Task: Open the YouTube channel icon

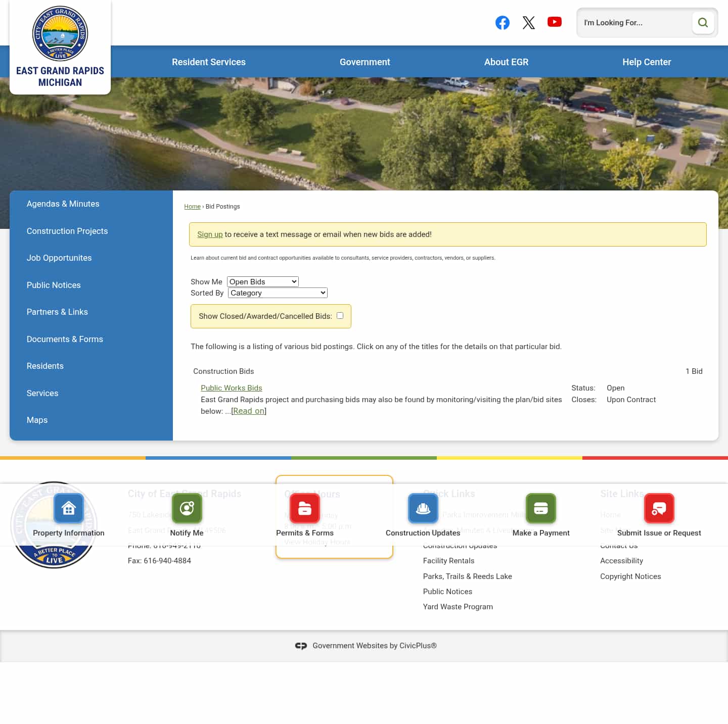Action: pos(555,22)
